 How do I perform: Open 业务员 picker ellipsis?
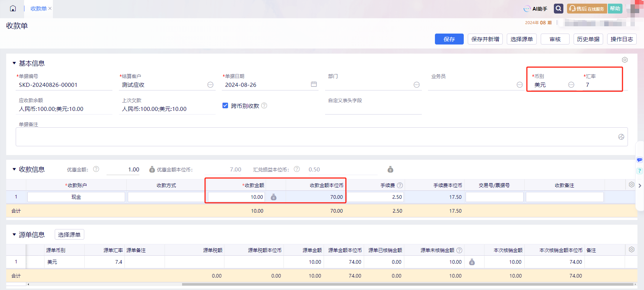(520, 85)
